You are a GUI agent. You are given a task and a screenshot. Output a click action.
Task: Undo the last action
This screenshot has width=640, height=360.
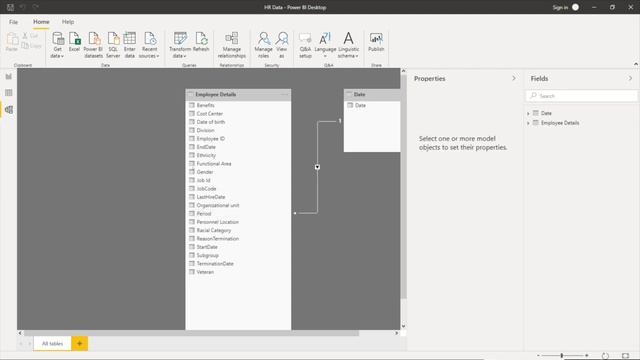coord(23,7)
